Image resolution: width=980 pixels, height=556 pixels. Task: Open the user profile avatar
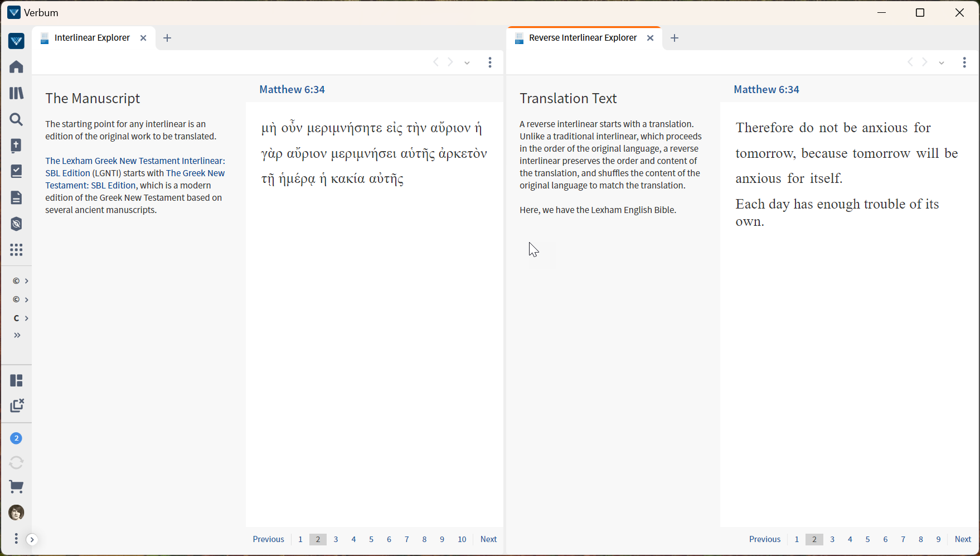[x=16, y=513]
